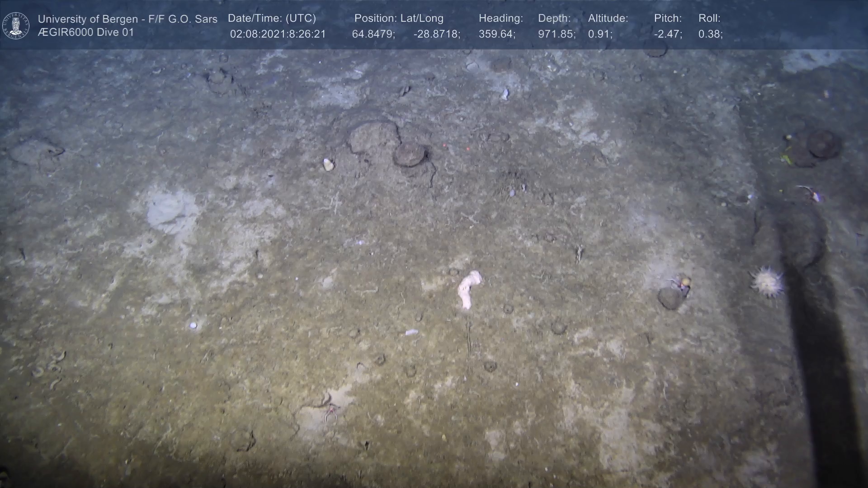Click the Date/Time (UTC) label
Image resolution: width=868 pixels, height=488 pixels.
click(272, 19)
